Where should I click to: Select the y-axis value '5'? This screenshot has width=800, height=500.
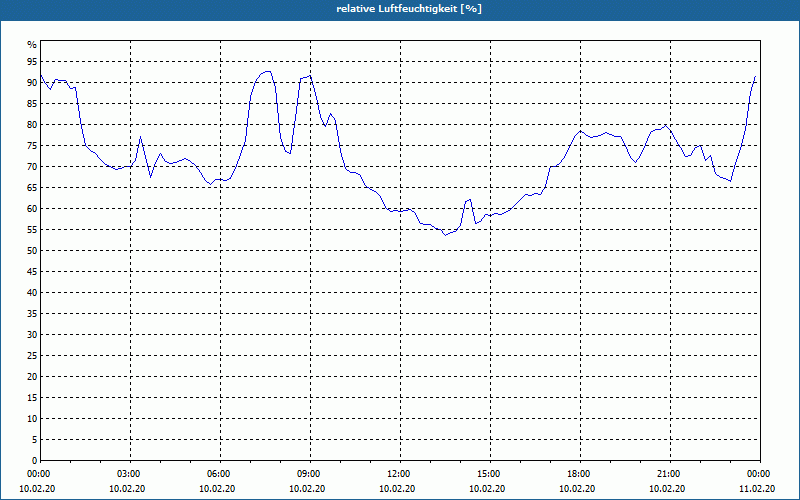pos(35,440)
